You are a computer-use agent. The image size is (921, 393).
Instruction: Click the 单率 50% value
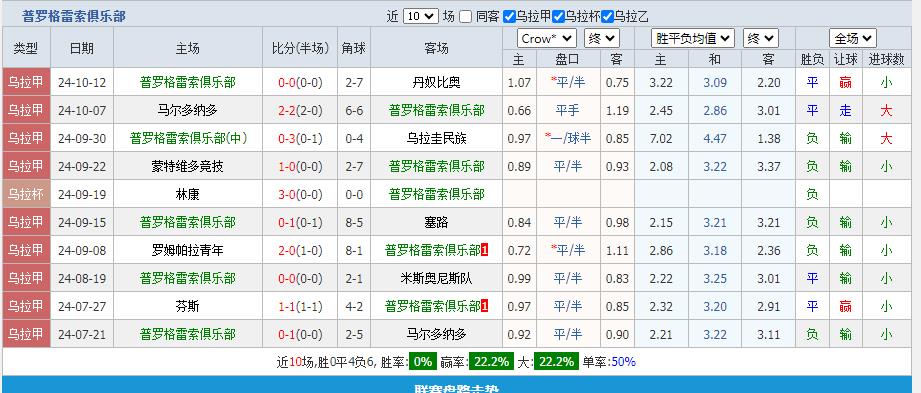pyautogui.click(x=623, y=362)
